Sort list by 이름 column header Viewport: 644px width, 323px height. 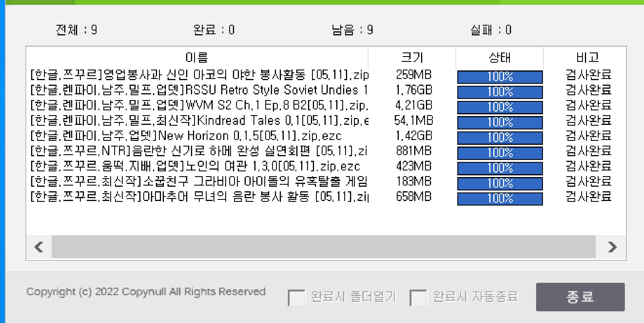click(197, 58)
